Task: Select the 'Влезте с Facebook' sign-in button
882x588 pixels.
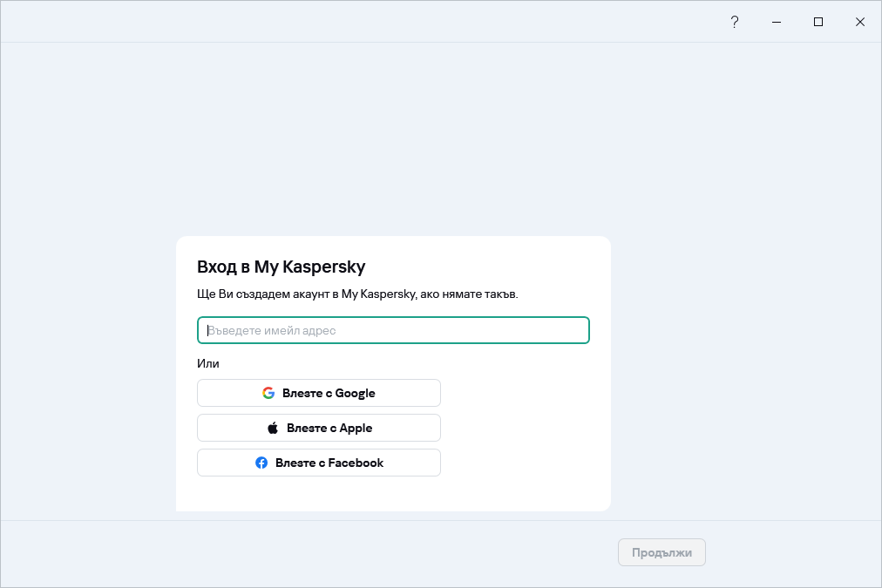Action: click(x=319, y=463)
